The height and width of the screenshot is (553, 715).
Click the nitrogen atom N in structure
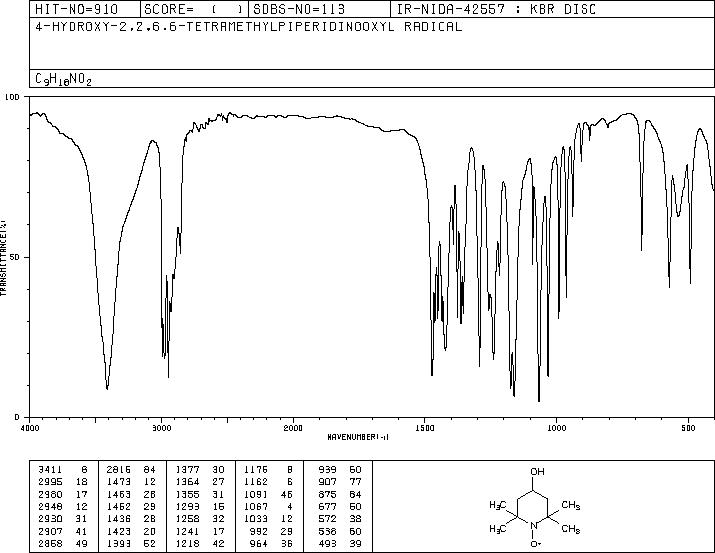click(x=534, y=526)
